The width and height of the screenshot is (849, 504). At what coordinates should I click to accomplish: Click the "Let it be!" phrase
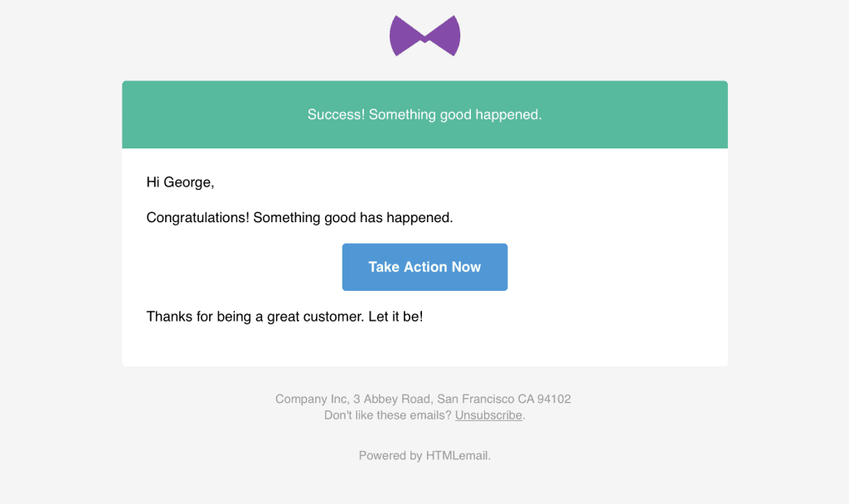pyautogui.click(x=395, y=316)
